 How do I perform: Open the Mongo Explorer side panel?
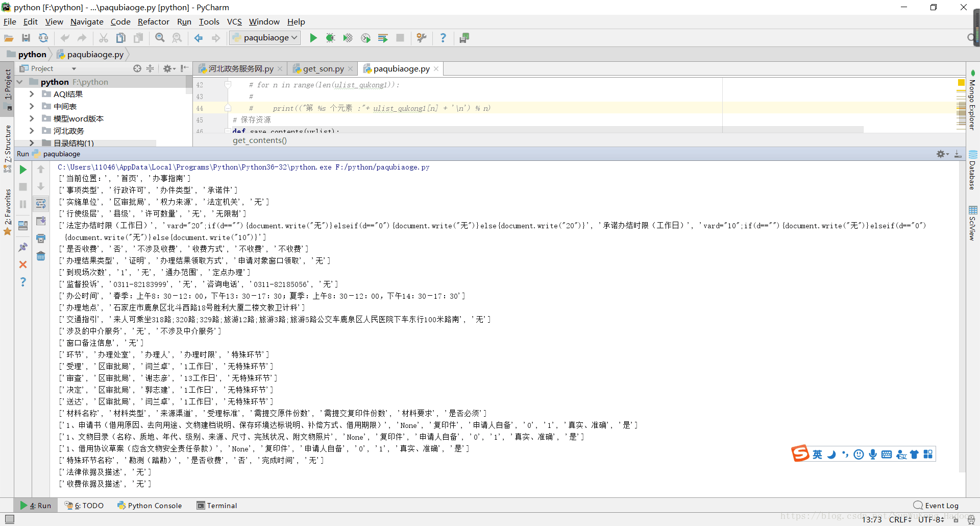pos(972,101)
